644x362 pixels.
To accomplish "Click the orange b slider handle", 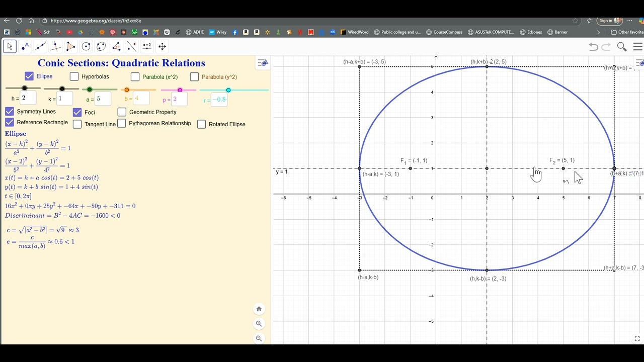I will [127, 90].
